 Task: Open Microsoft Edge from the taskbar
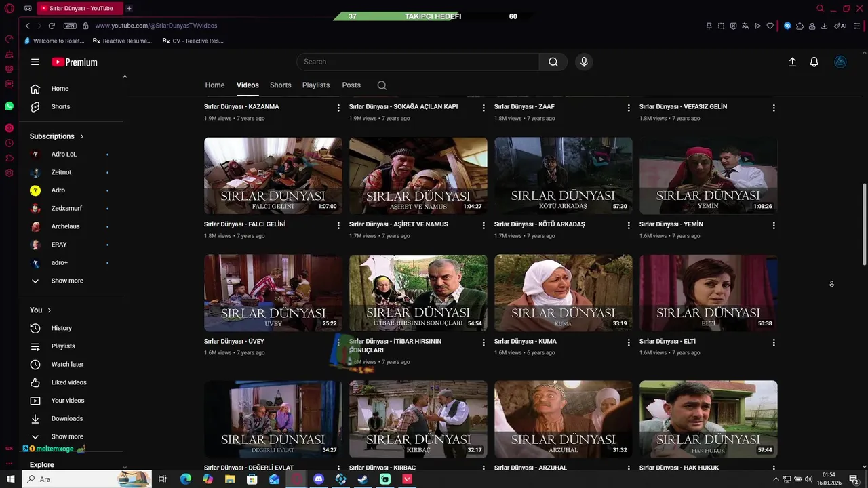(186, 479)
